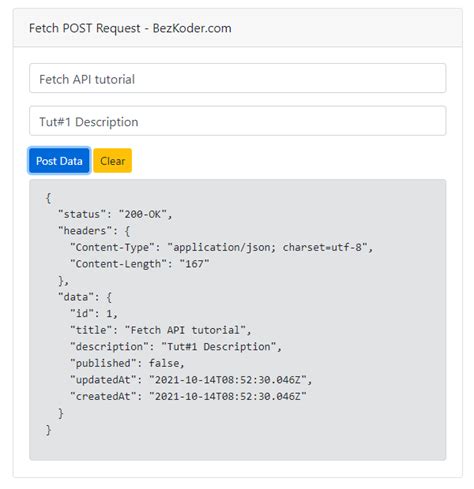Select the "Content-Length": "167" line

tap(139, 264)
